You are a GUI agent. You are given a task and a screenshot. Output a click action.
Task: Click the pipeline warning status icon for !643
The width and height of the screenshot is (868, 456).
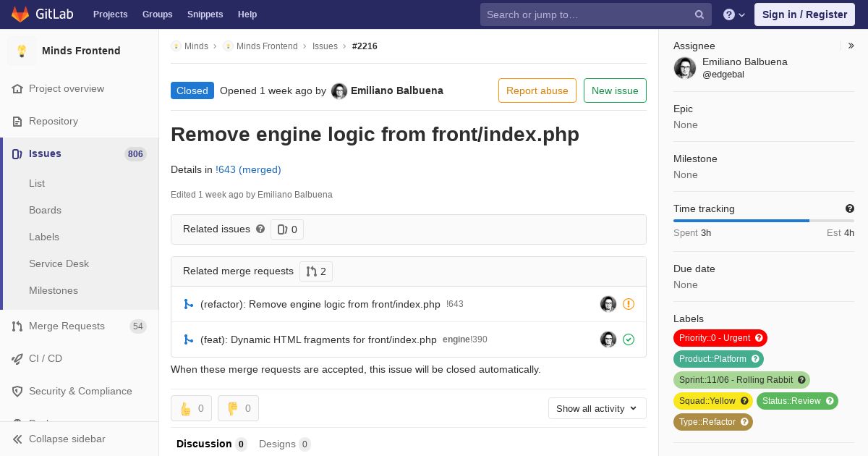[629, 304]
